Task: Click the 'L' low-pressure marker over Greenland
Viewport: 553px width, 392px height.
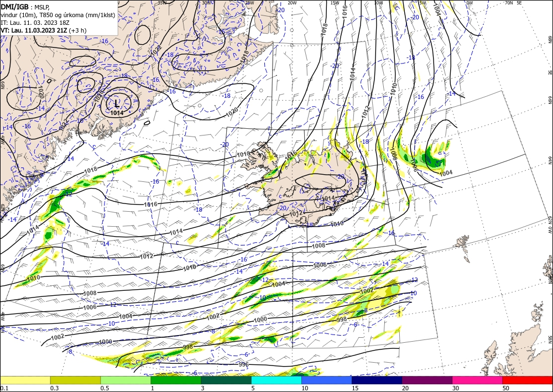Action: [117, 103]
